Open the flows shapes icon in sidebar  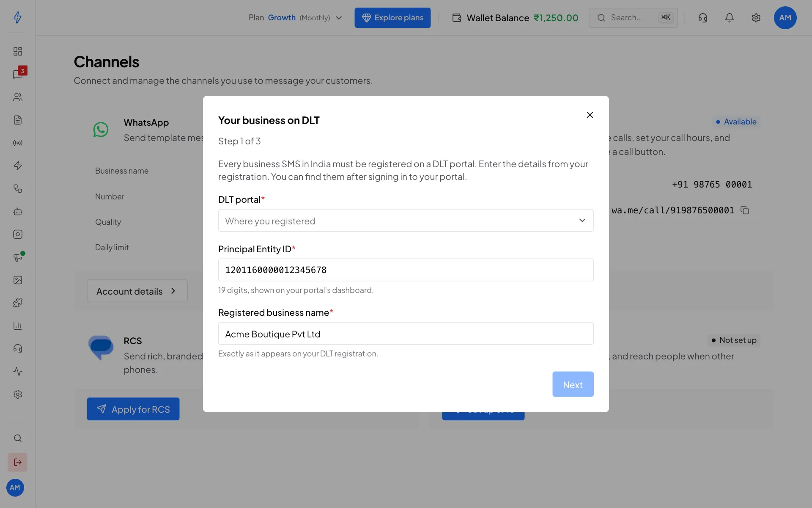[x=17, y=188]
